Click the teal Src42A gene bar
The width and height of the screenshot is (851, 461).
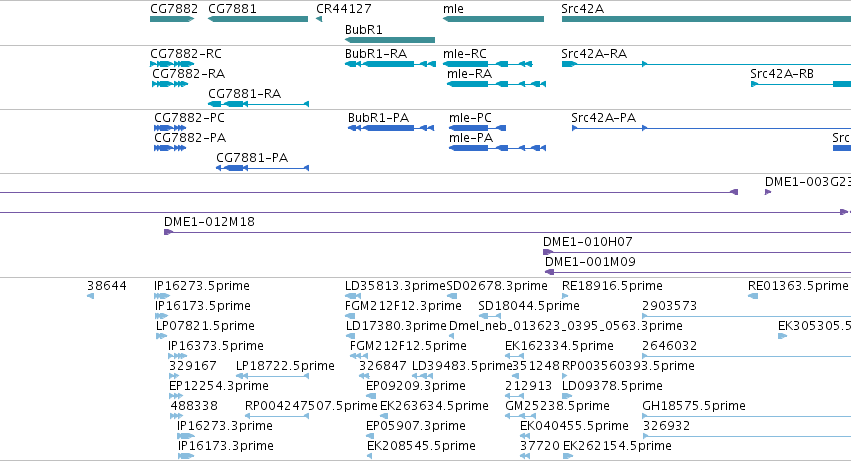tap(706, 19)
